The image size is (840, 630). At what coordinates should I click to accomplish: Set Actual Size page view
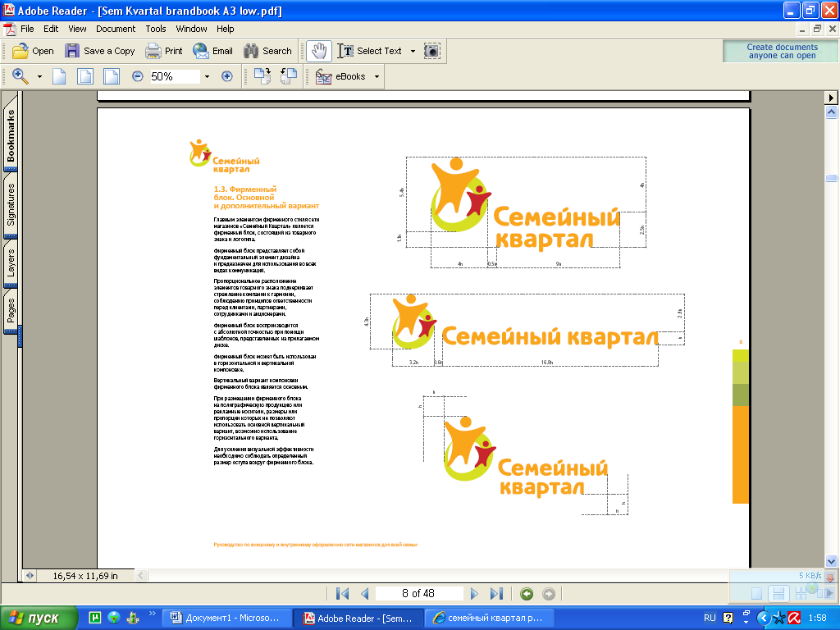coord(59,76)
